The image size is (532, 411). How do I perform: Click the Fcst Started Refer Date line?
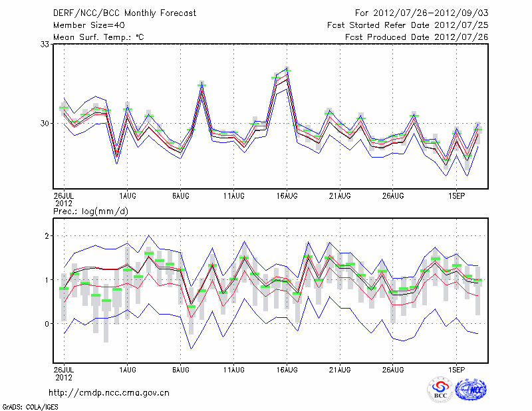[408, 25]
